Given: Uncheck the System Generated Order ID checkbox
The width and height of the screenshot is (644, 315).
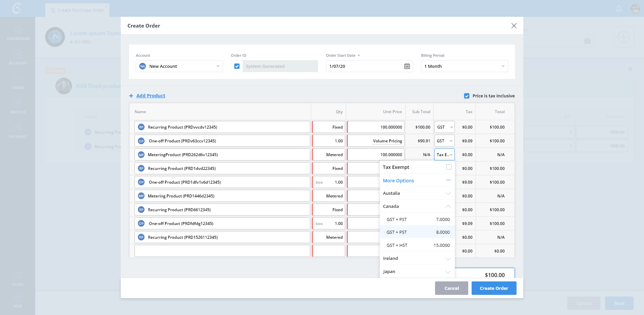Looking at the screenshot, I should point(237,66).
